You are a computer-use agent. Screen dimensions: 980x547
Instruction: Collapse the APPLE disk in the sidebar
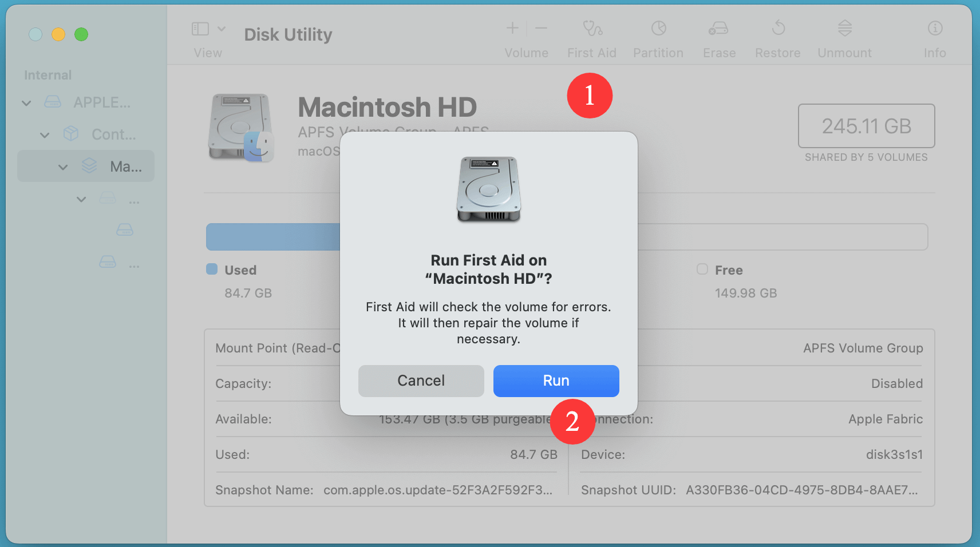pos(26,102)
